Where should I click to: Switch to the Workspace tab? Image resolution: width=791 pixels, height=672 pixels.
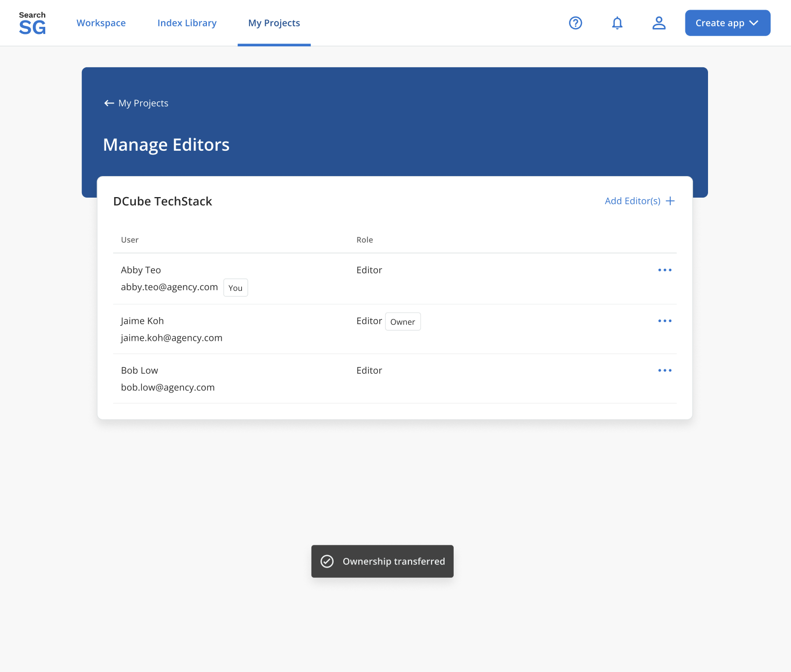pos(101,23)
